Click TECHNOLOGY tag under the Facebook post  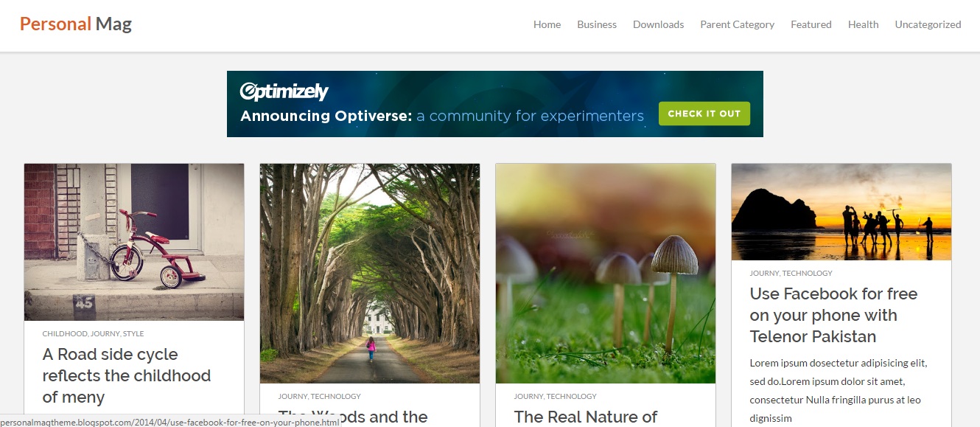[x=808, y=274]
